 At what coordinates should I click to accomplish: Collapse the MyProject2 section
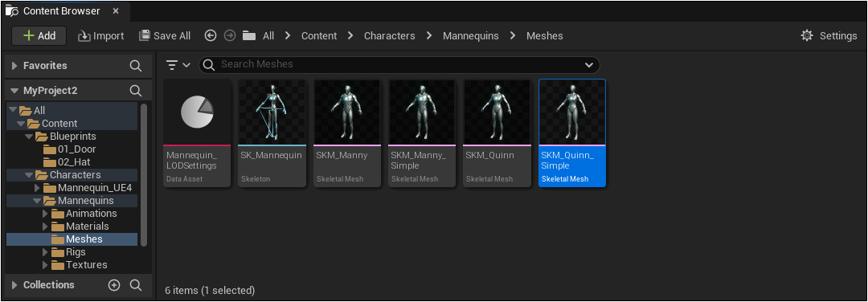(x=14, y=91)
